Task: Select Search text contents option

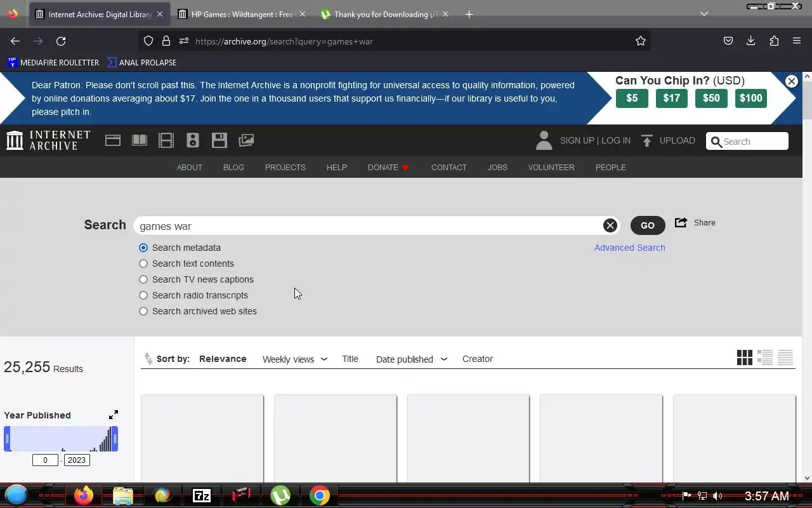Action: (143, 264)
